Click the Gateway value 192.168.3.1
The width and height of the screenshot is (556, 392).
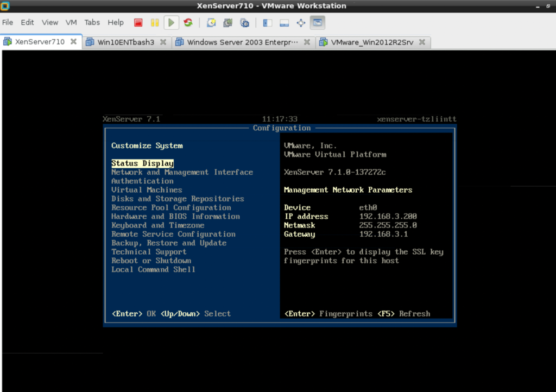click(384, 235)
